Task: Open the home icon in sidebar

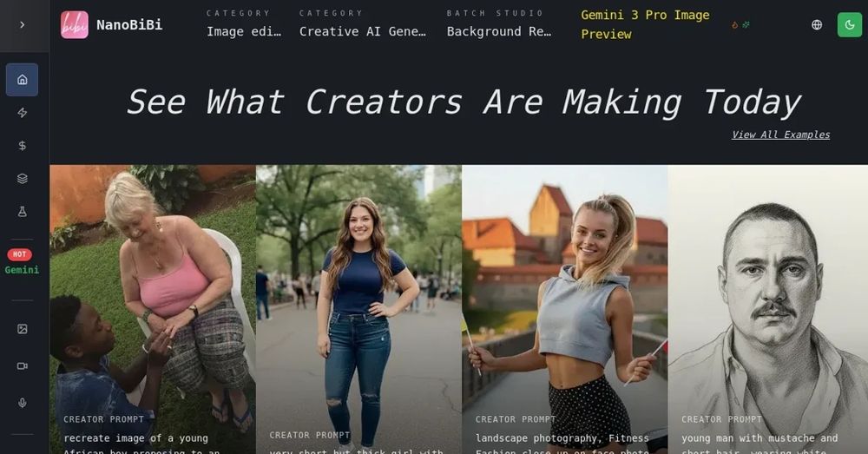Action: coord(23,80)
